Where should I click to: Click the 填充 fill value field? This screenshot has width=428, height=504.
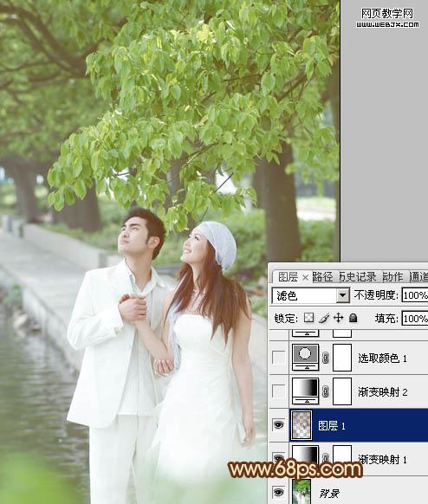click(x=415, y=319)
